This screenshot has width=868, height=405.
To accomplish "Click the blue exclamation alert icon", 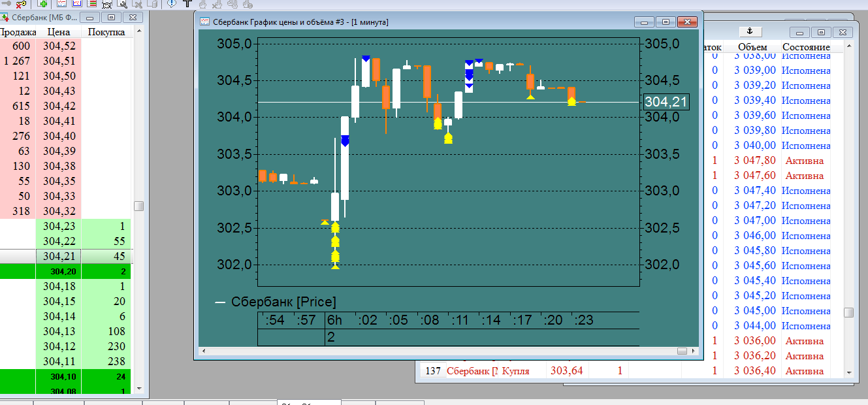I will point(171,3).
